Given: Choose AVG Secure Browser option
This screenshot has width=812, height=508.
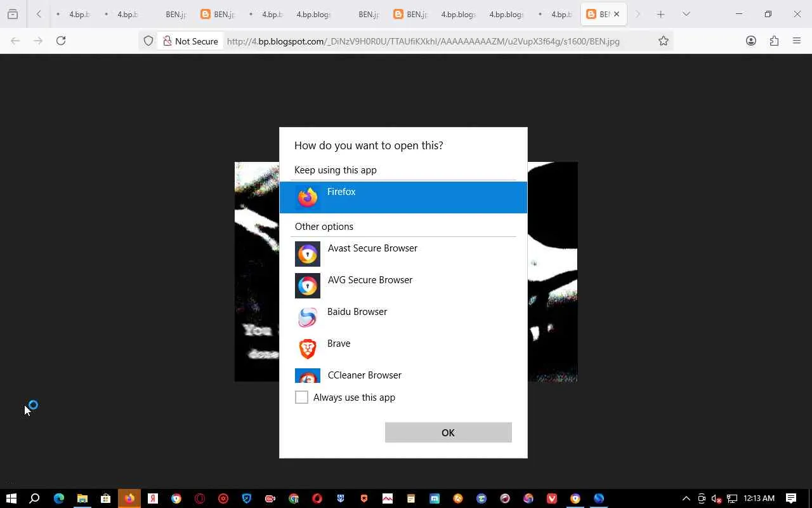Looking at the screenshot, I should coord(403,286).
